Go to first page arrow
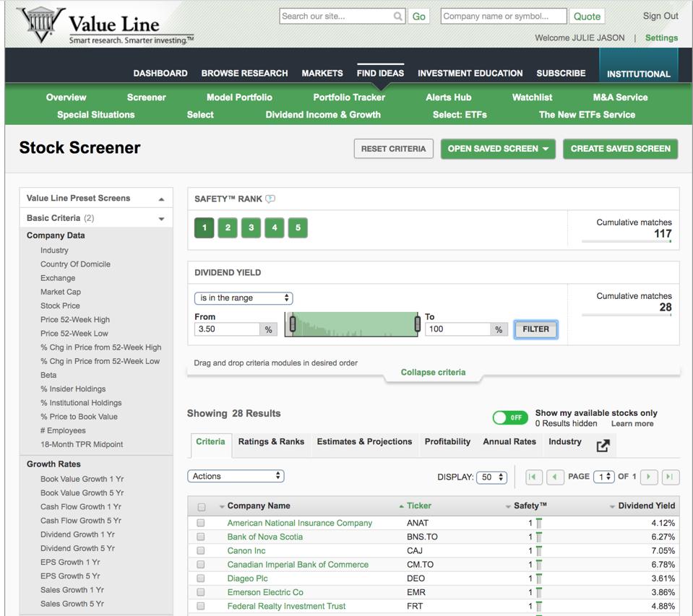The height and width of the screenshot is (616, 693). pyautogui.click(x=534, y=477)
